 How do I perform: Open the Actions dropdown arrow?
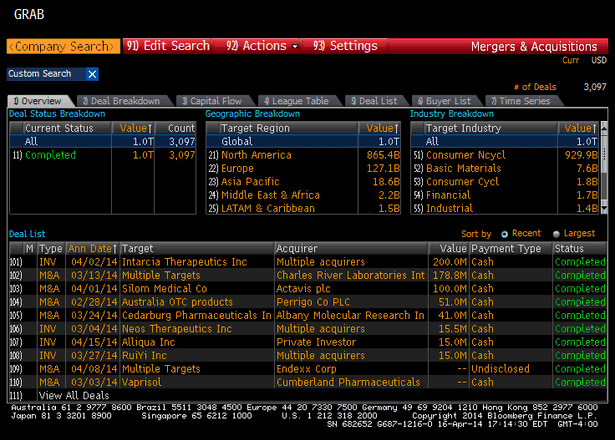(295, 46)
